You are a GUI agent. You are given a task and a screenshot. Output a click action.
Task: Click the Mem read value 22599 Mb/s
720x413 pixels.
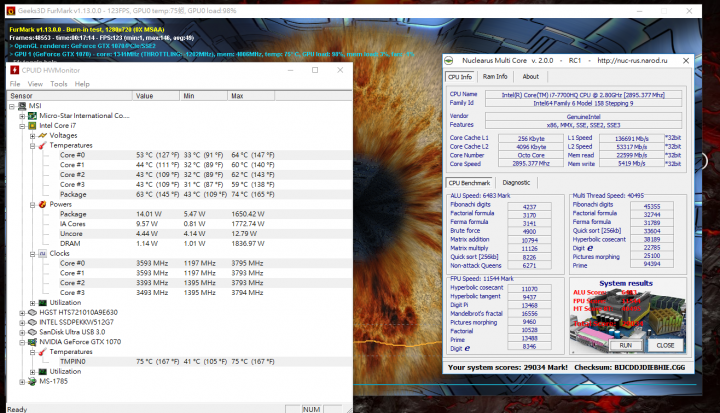(631, 155)
